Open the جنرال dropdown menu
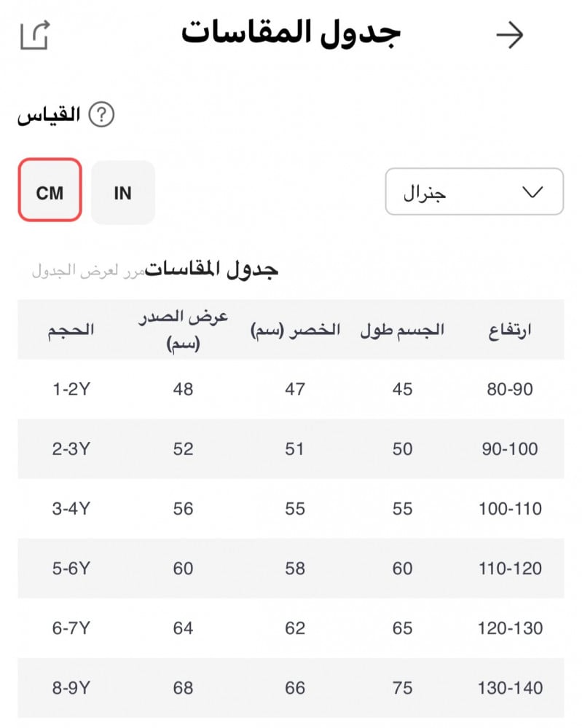Screen dimensions: 582x728 pyautogui.click(x=473, y=192)
